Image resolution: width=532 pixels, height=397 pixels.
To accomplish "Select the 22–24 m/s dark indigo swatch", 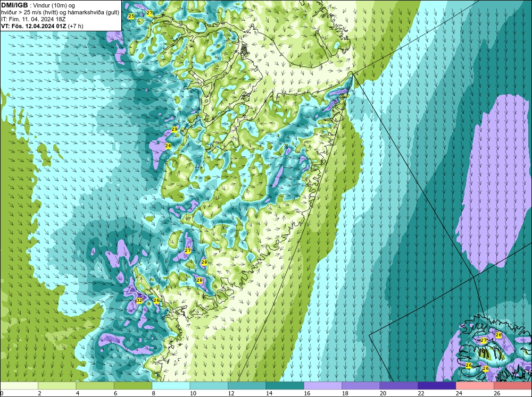I will coord(437,386).
